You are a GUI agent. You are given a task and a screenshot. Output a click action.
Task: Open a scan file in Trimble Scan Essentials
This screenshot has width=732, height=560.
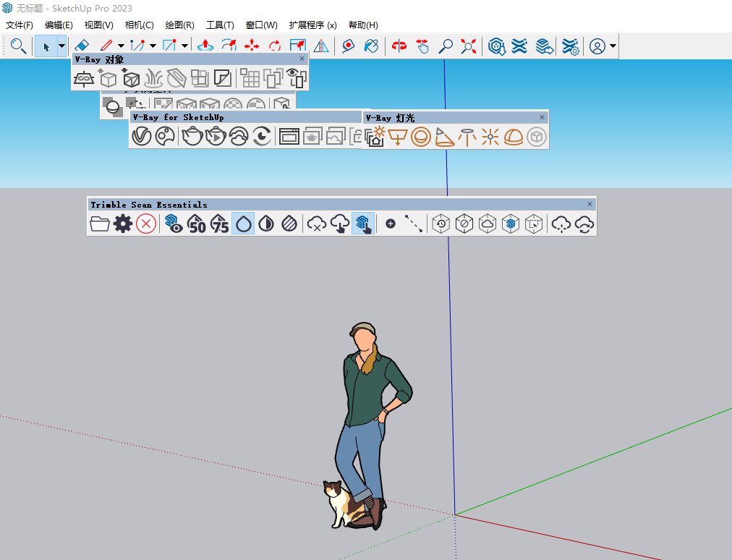pos(100,224)
